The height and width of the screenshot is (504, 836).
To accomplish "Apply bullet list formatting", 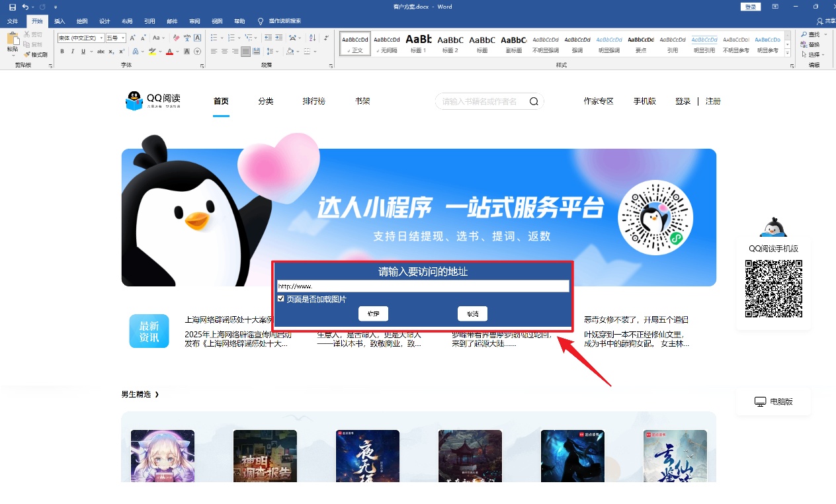I will coord(215,38).
